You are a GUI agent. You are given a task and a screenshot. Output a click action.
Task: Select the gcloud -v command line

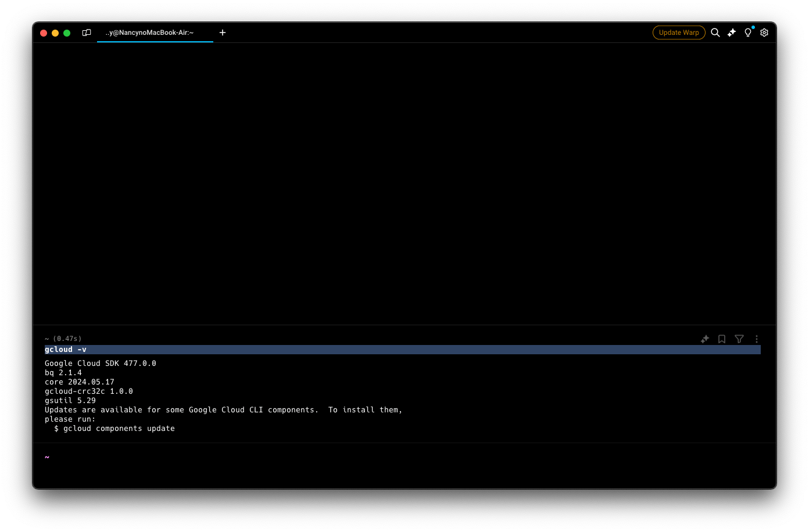[403, 350]
